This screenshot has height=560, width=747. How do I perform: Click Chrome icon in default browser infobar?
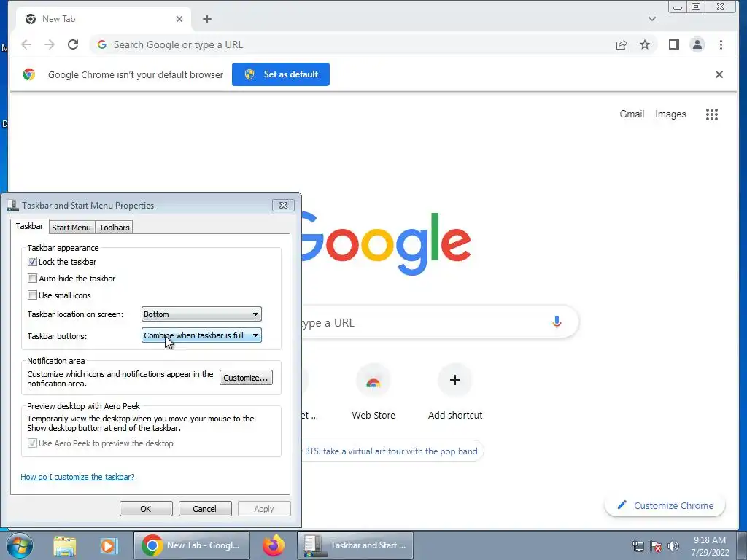29,74
